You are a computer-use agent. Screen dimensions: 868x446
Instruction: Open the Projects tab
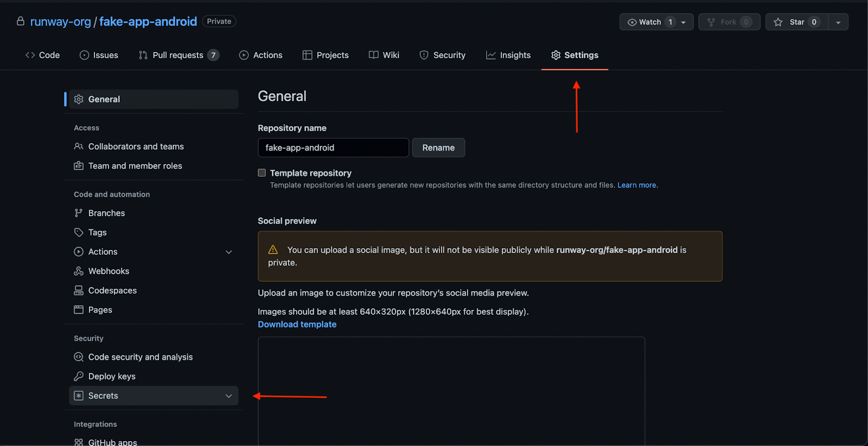(x=325, y=55)
